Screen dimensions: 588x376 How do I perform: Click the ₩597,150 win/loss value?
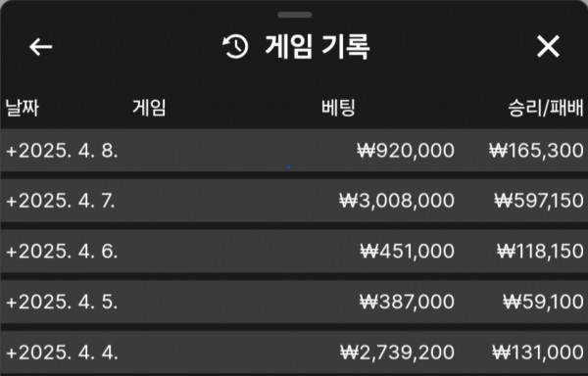click(x=539, y=201)
